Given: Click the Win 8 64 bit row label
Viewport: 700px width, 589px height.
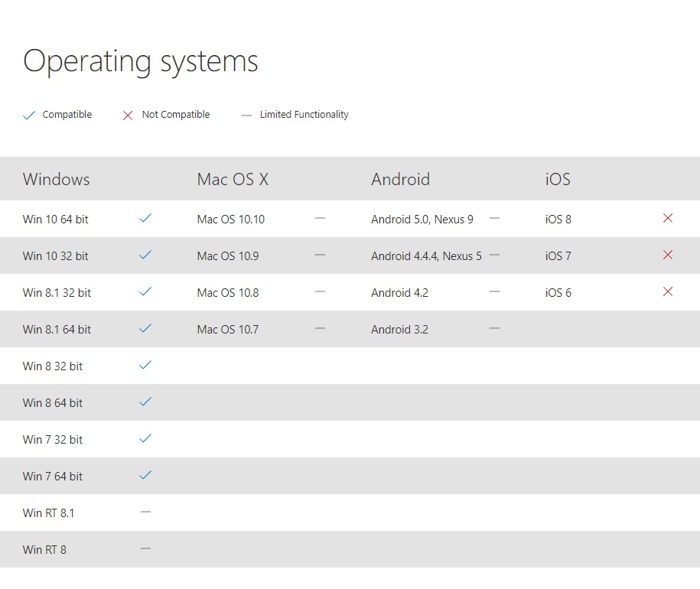Looking at the screenshot, I should pyautogui.click(x=53, y=403).
